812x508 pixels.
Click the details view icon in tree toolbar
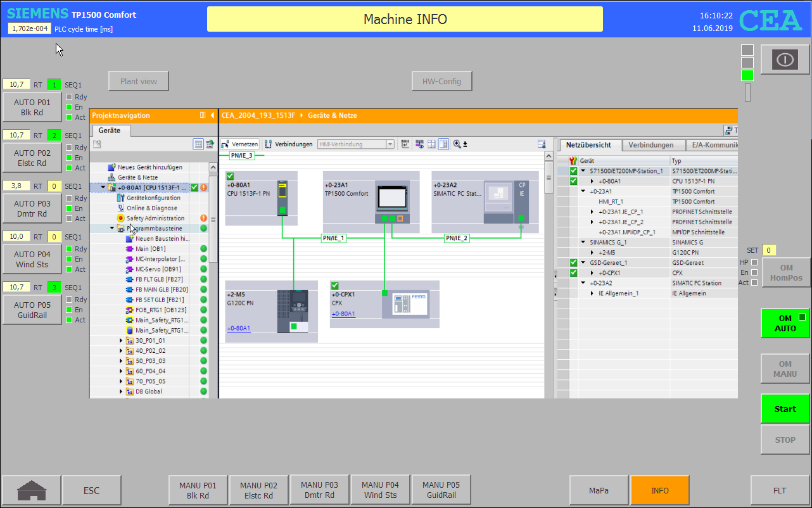[x=198, y=144]
